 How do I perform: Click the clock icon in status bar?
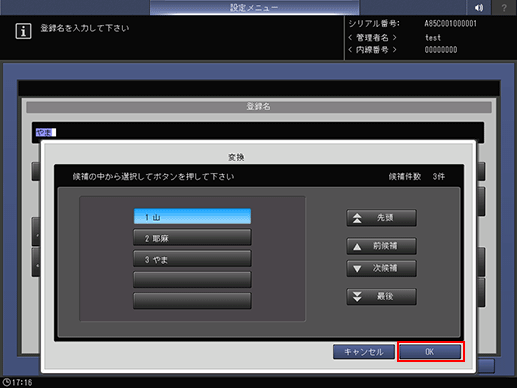pos(6,382)
